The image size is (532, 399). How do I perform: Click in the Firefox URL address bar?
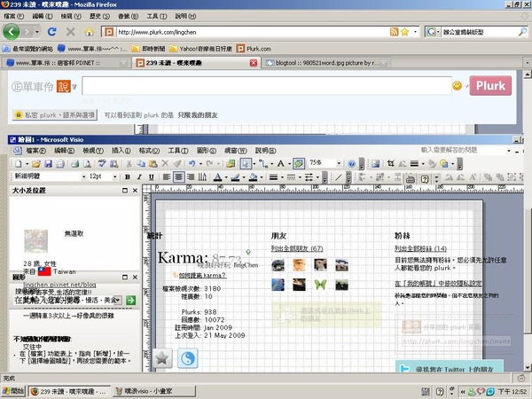pos(253,32)
